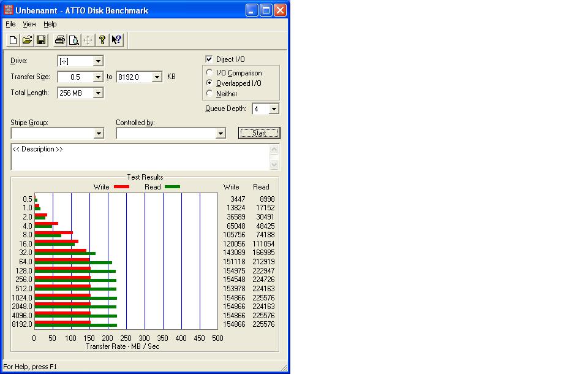The image size is (588, 374).
Task: Click the write value 153978
Action: (x=234, y=288)
